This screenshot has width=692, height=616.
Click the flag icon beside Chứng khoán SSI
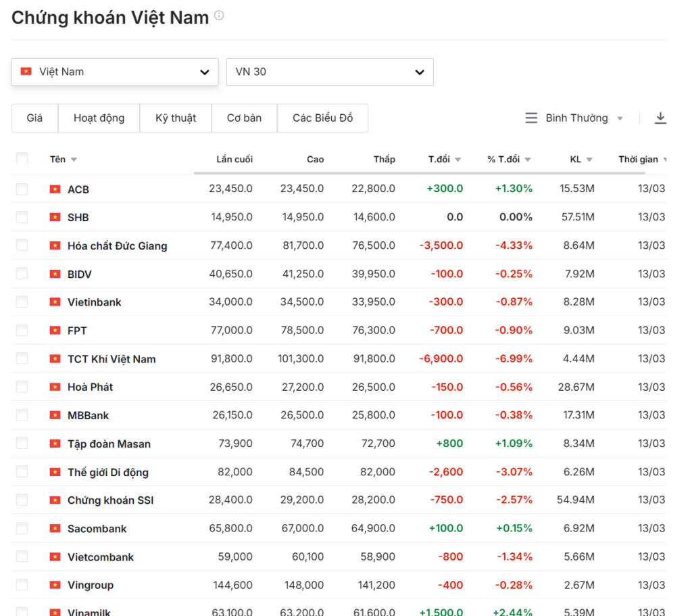(x=55, y=500)
